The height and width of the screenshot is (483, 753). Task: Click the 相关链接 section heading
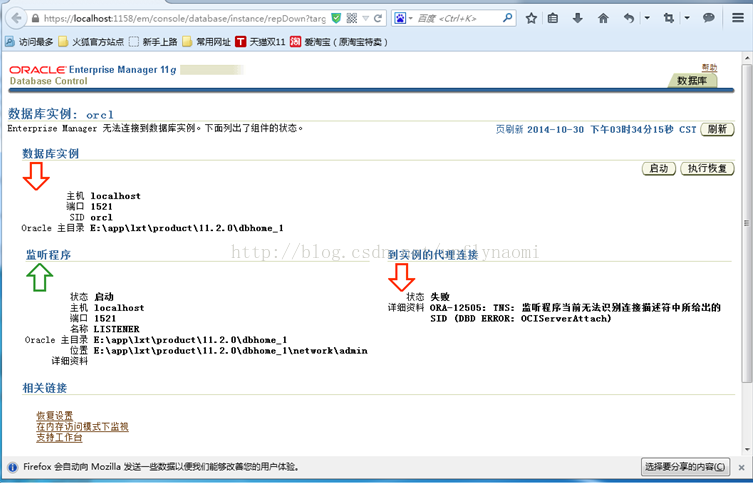coord(45,388)
